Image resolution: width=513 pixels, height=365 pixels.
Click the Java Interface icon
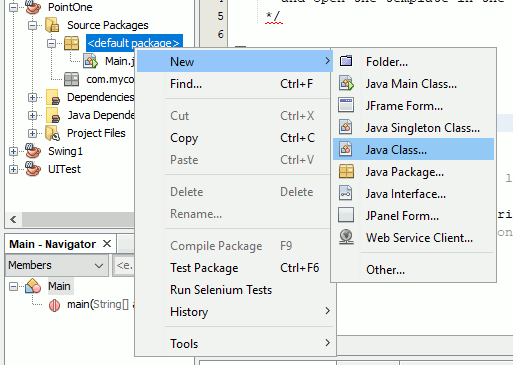(x=346, y=193)
